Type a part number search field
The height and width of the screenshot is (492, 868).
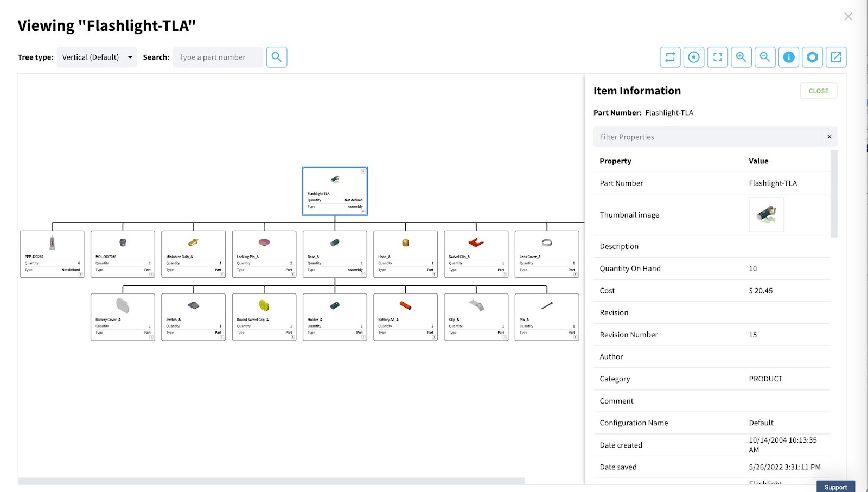218,57
